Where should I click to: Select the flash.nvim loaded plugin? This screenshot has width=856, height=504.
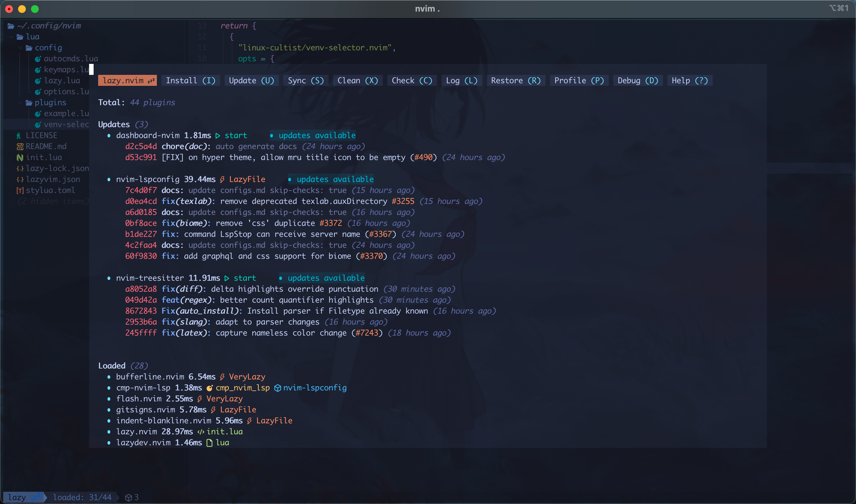138,399
